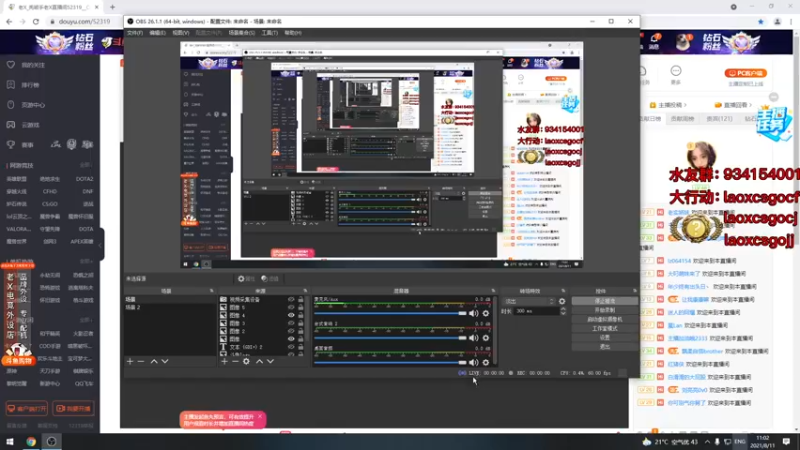800x450 pixels.
Task: Click the orange PC客户端 button on Douyu
Action: (745, 73)
